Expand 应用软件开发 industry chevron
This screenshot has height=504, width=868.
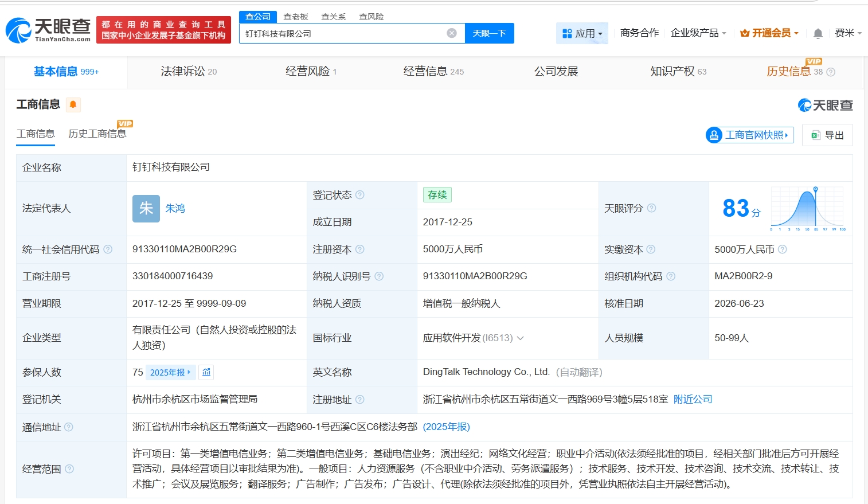tap(521, 338)
